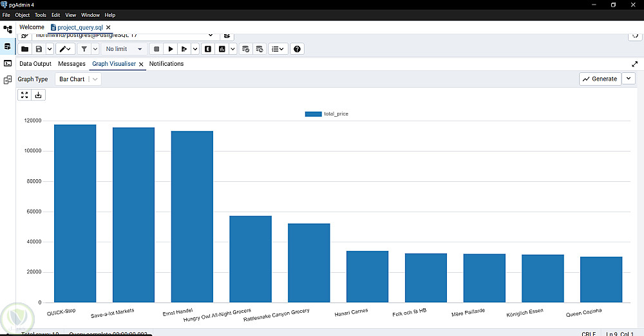
Task: Open the No limit rows dropdown
Action: point(124,49)
